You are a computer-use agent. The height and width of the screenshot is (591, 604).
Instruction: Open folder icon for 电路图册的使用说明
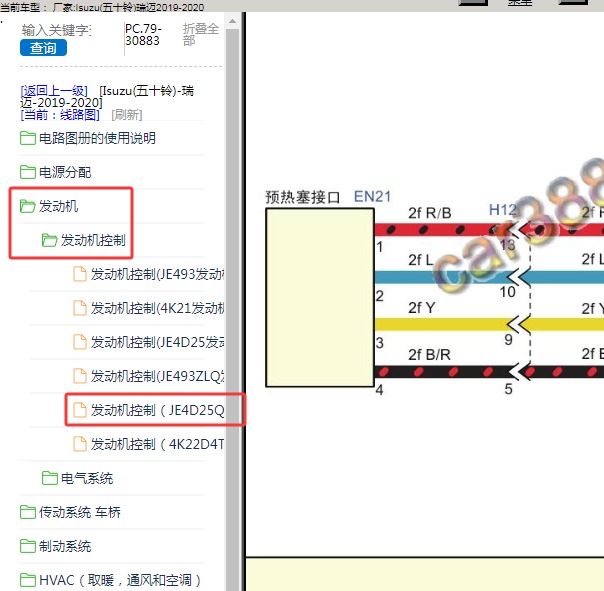pos(28,138)
